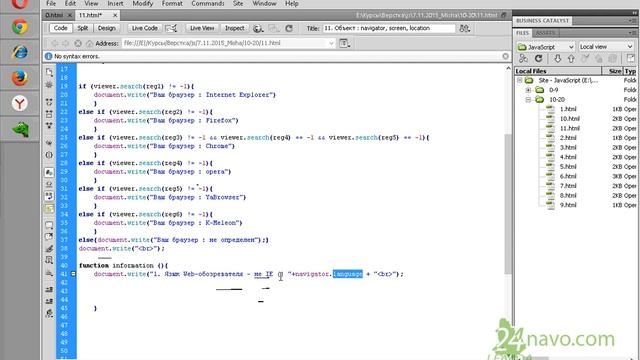
Task: Switch to the Assets panel tab
Action: 545,33
